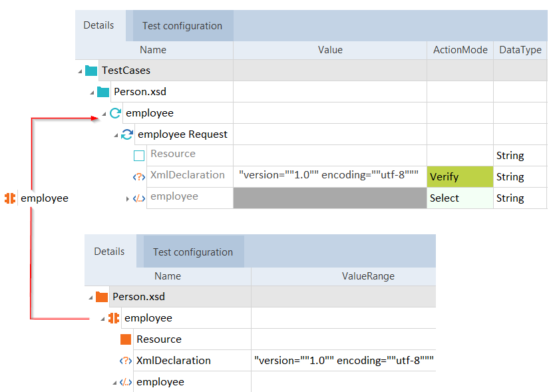The image size is (551, 392).
Task: Click the teal Person.xsd folder icon
Action: click(103, 92)
